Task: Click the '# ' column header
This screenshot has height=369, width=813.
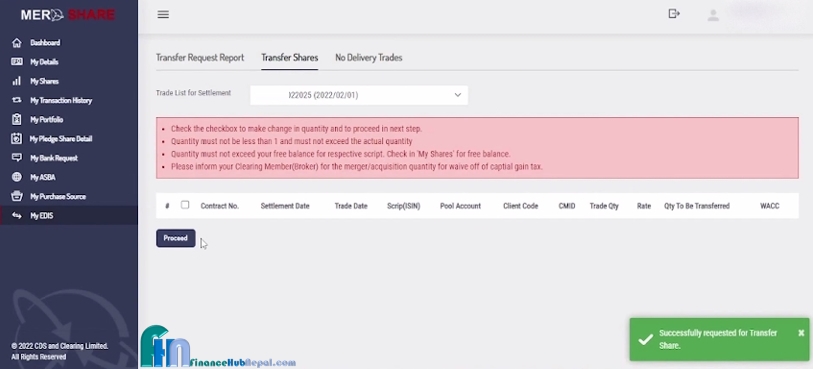Action: coord(167,206)
